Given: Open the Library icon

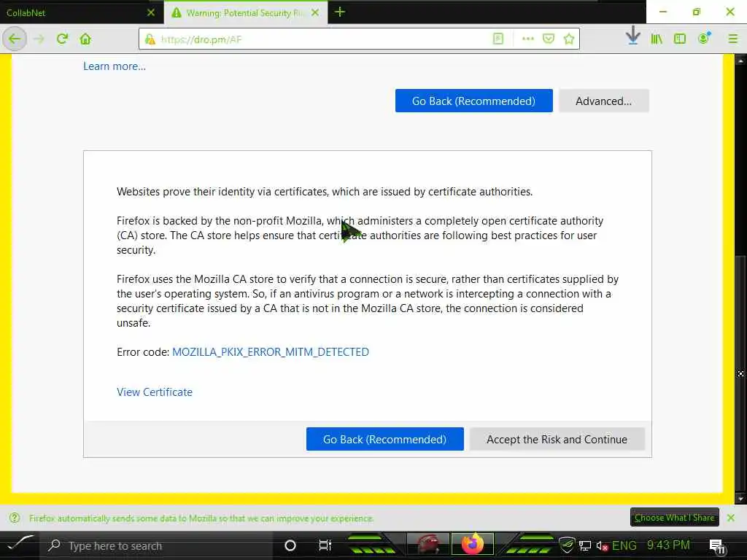Looking at the screenshot, I should pyautogui.click(x=657, y=39).
